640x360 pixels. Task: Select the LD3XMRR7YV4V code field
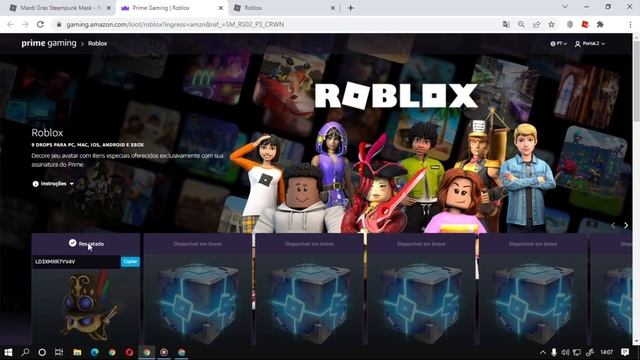[76, 262]
